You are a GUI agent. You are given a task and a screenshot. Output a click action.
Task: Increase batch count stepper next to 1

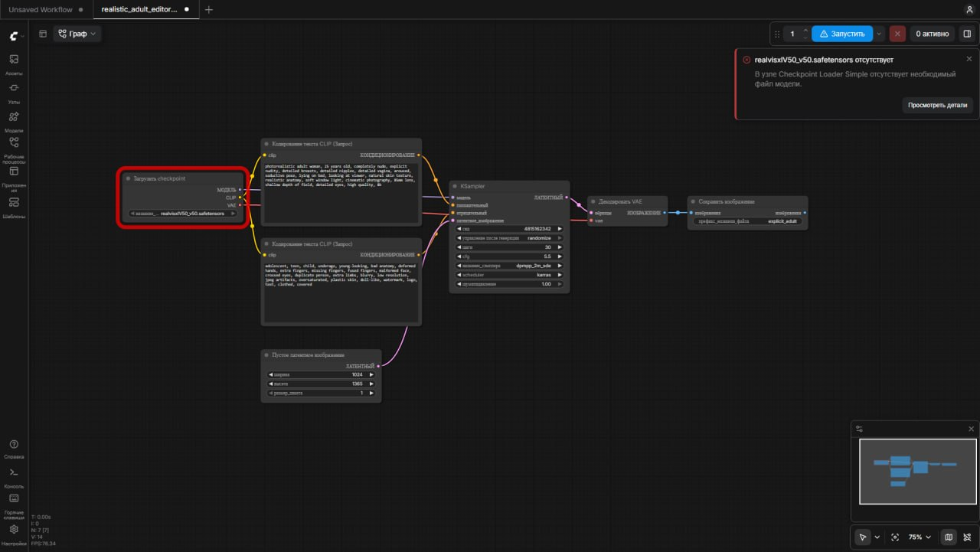click(805, 31)
